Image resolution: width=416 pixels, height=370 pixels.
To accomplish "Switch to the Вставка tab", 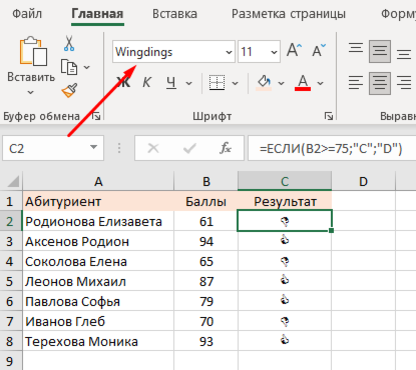I will pyautogui.click(x=175, y=14).
